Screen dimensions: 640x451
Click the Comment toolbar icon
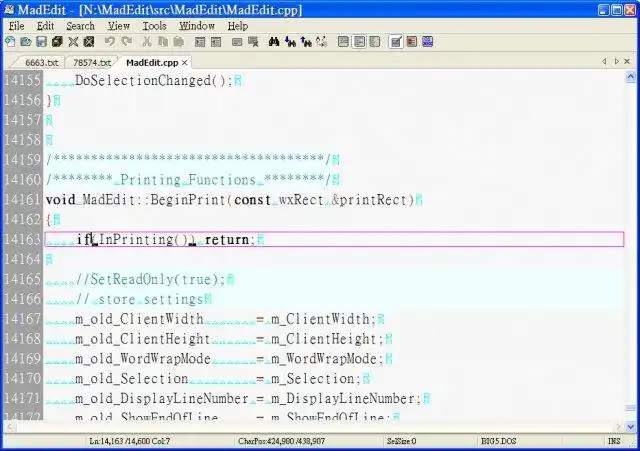pos(237,42)
